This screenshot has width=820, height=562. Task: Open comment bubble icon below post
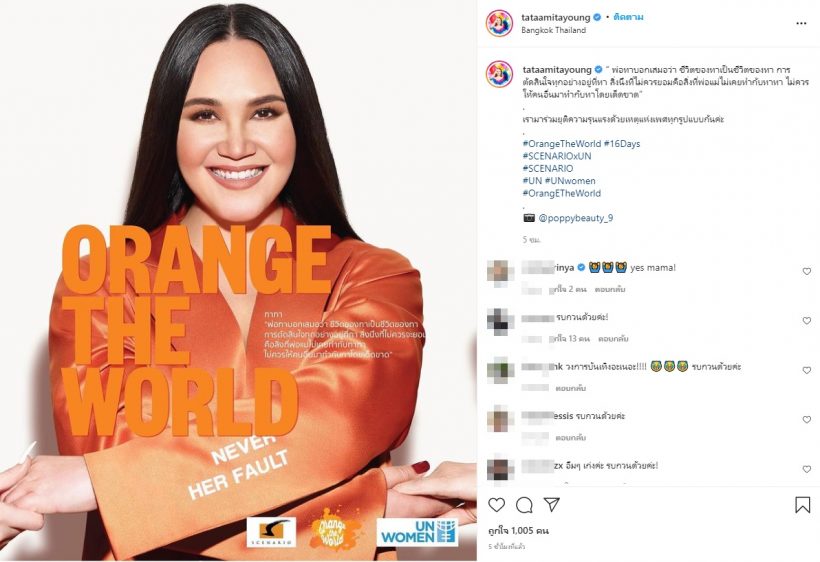[x=524, y=504]
